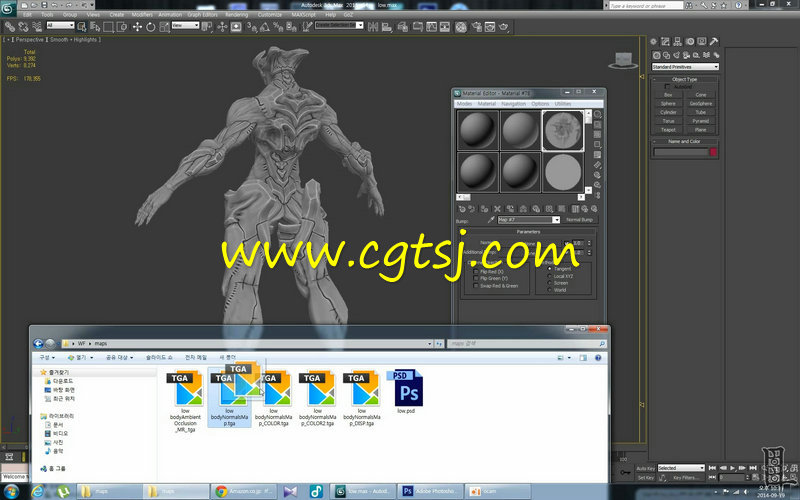Click the Pyramid primitive button
This screenshot has width=800, height=500.
(701, 121)
